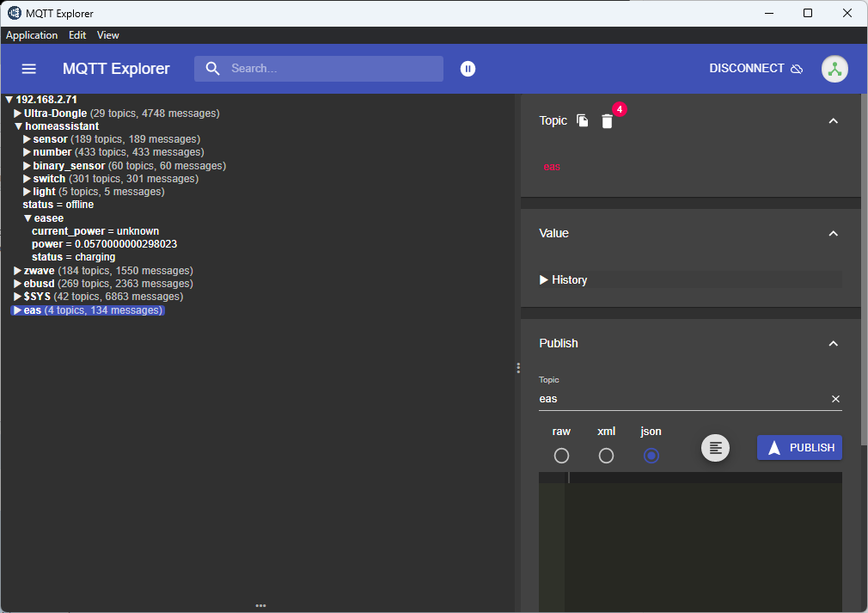This screenshot has width=868, height=613.
Task: Click the MQTT Explorer app title
Action: pos(116,69)
